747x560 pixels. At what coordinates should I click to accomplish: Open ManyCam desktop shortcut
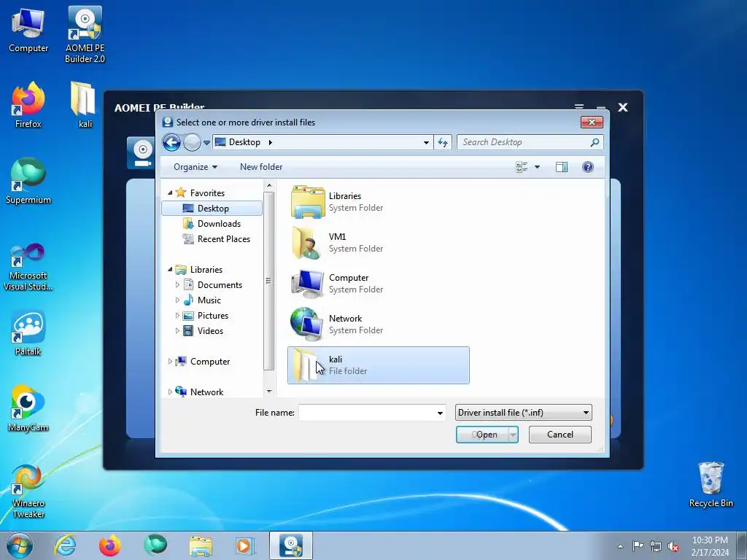point(28,408)
